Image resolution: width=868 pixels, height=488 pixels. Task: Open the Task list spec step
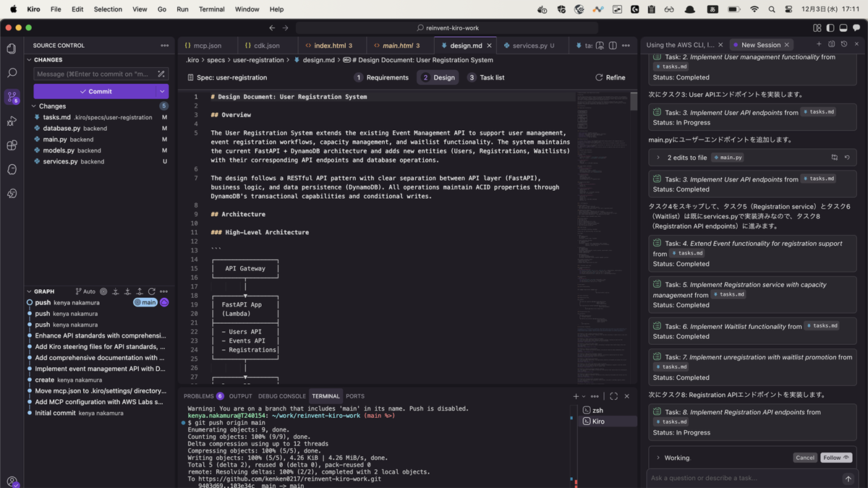click(x=486, y=77)
